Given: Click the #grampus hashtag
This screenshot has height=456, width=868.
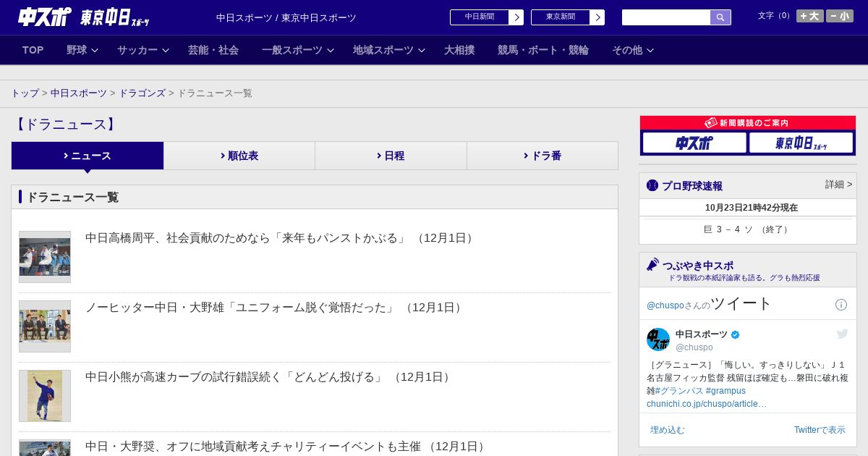Looking at the screenshot, I should pyautogui.click(x=726, y=391).
